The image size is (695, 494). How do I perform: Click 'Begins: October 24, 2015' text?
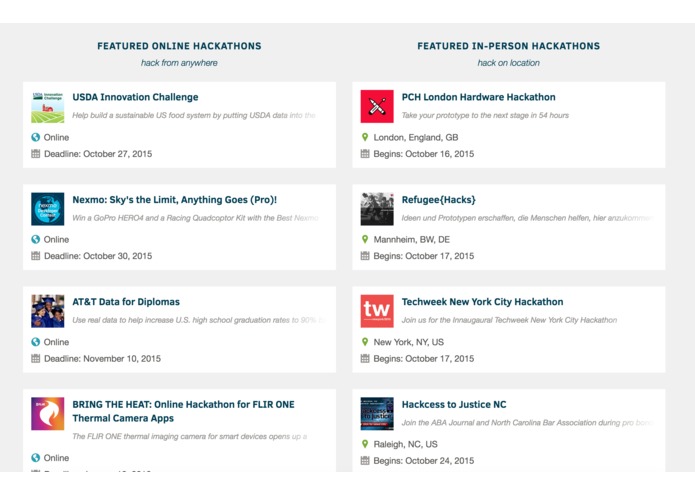(424, 461)
